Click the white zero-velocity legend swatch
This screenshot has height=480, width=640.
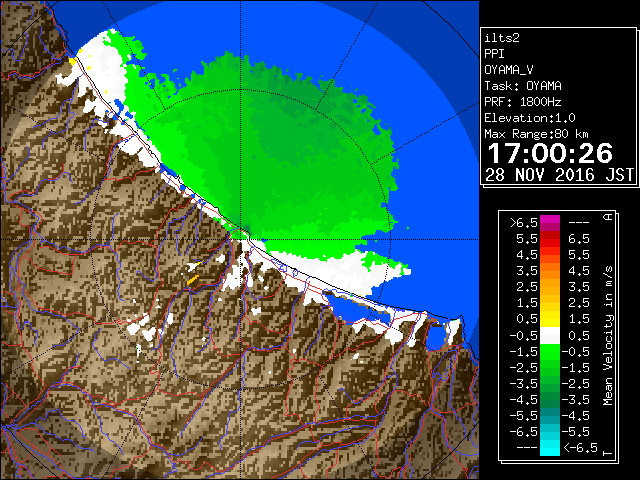coord(550,336)
